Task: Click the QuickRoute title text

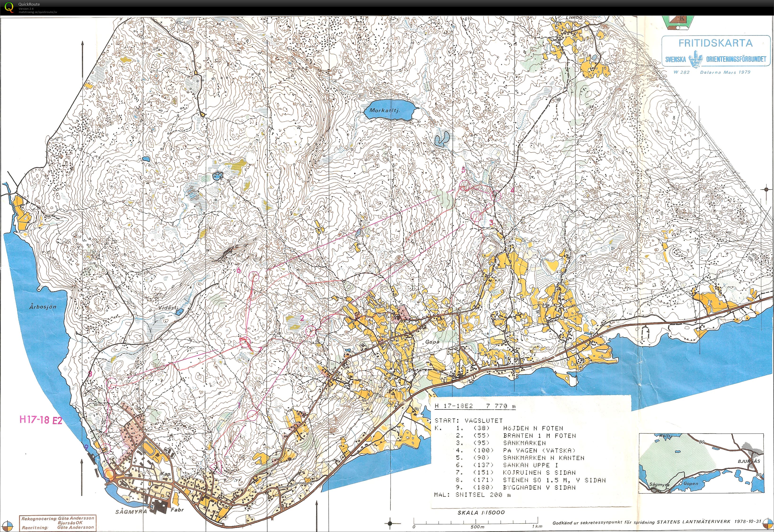Action: [x=29, y=4]
